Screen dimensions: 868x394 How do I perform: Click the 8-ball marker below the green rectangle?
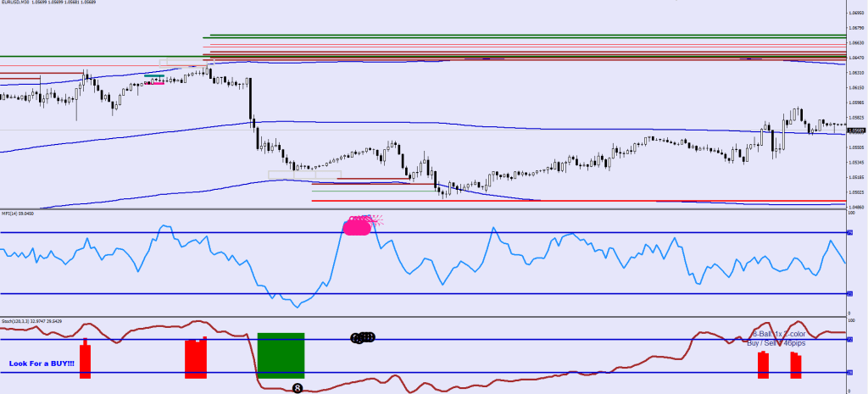click(298, 388)
